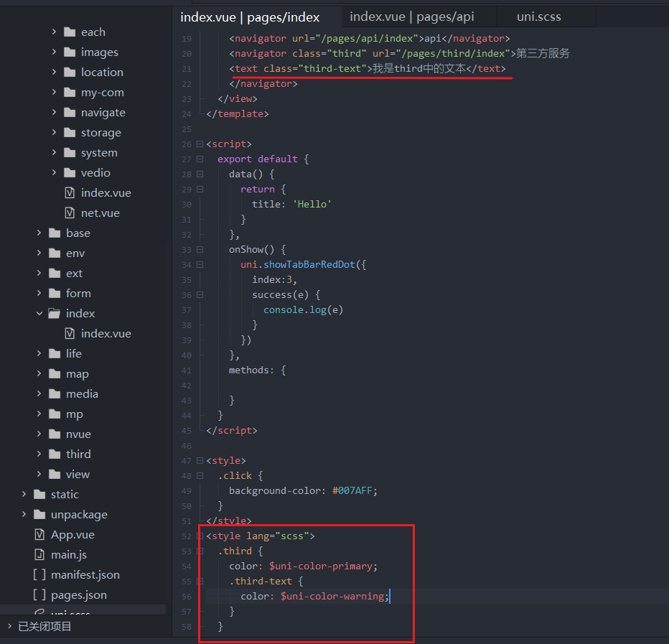
Task: Click the main.js file icon
Action: point(39,554)
